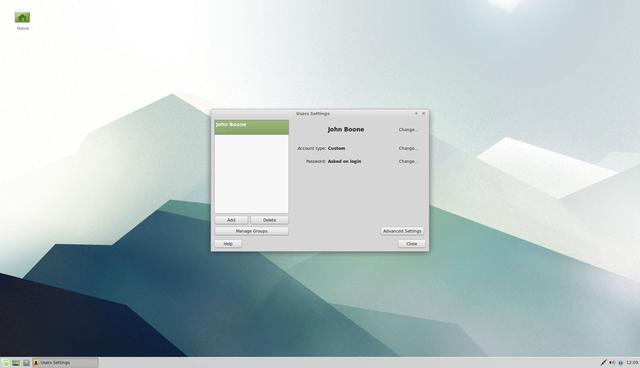Image resolution: width=640 pixels, height=368 pixels.
Task: Click the green show desktop taskbar icon
Action: 16,363
